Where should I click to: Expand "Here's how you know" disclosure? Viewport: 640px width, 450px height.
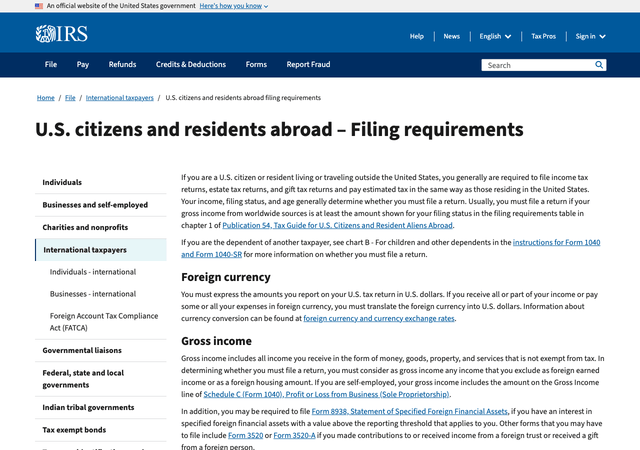point(233,6)
